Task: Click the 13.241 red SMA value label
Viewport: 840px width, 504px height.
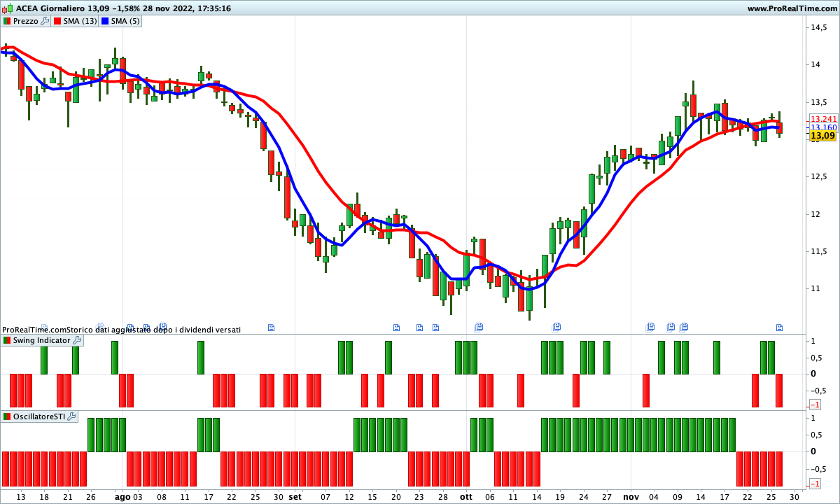Action: pyautogui.click(x=823, y=119)
